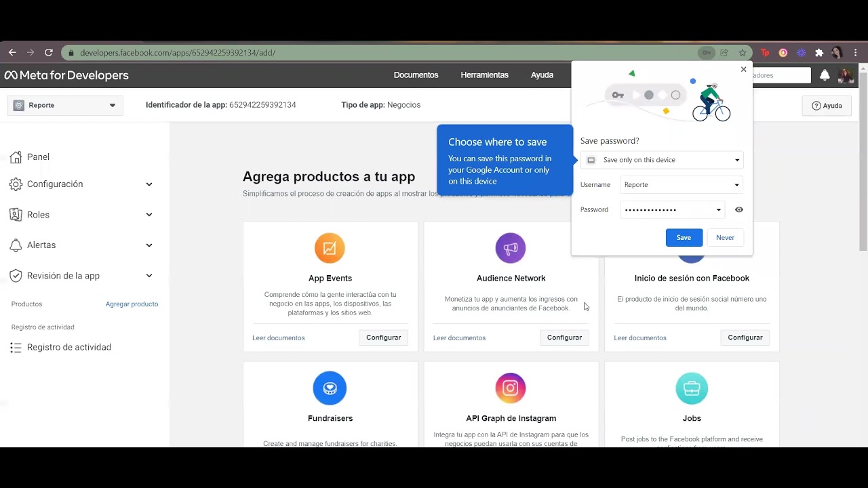Click the Agregar producto link
The height and width of the screenshot is (488, 868).
[132, 304]
